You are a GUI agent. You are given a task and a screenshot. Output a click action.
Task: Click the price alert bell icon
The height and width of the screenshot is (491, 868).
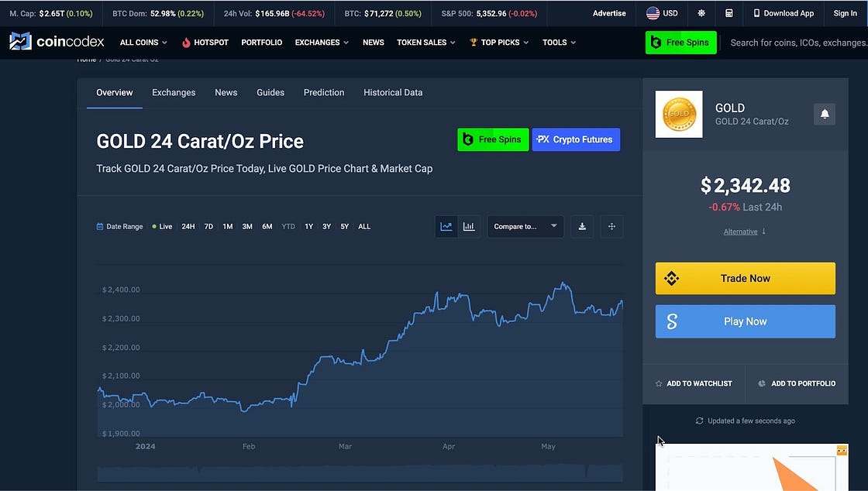(x=825, y=114)
